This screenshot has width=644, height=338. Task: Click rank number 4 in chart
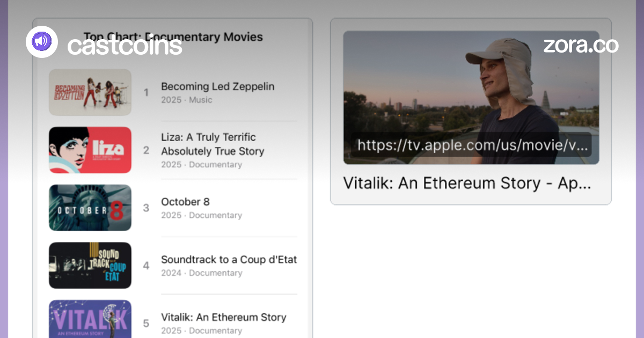146,266
